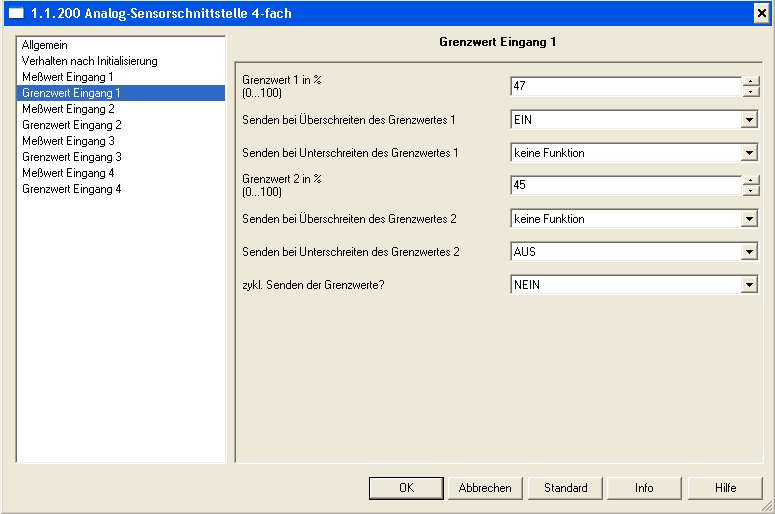The width and height of the screenshot is (775, 514).
Task: Click the title bar application icon
Action: pos(16,12)
